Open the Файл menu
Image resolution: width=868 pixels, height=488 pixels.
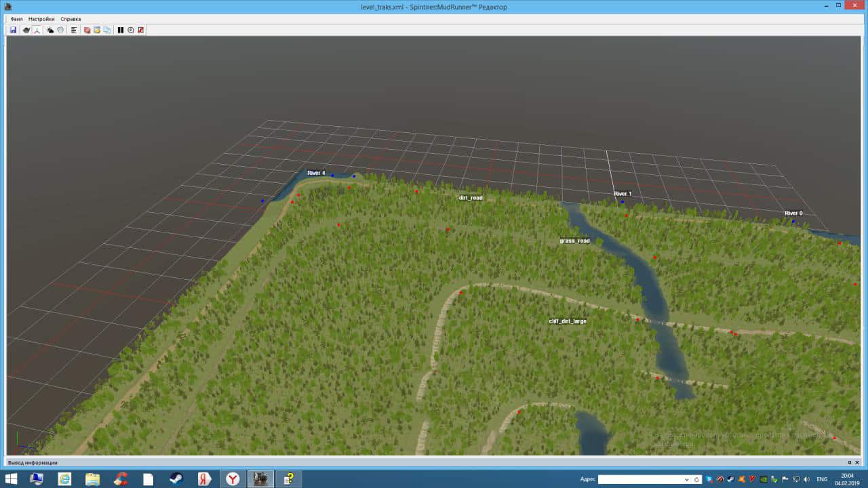click(16, 19)
